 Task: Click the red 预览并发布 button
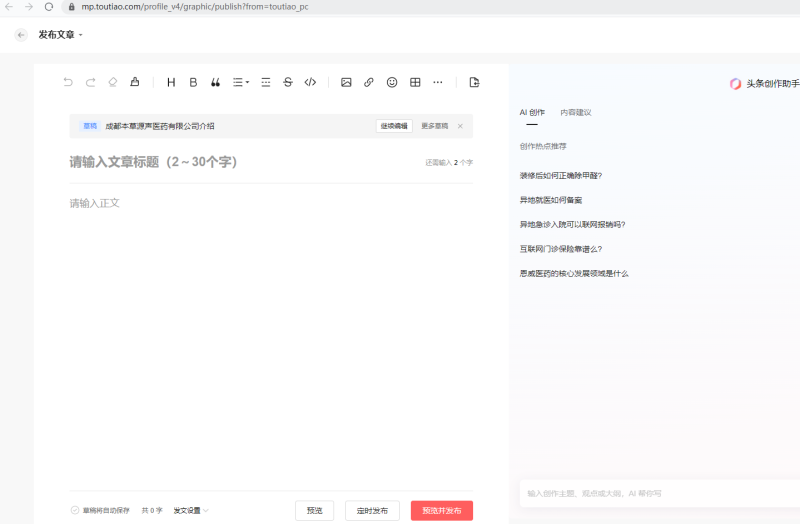[442, 510]
